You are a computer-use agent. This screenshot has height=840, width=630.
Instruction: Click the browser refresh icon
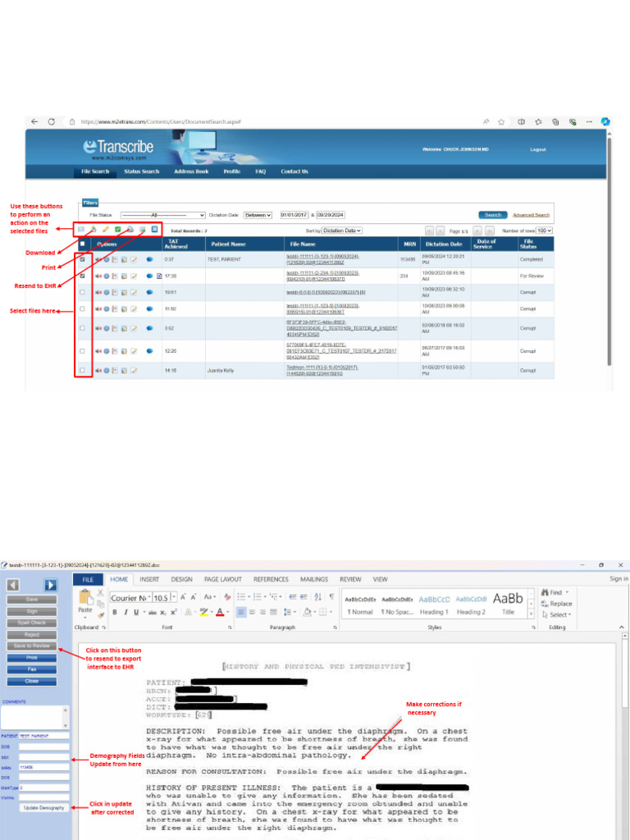tap(52, 122)
